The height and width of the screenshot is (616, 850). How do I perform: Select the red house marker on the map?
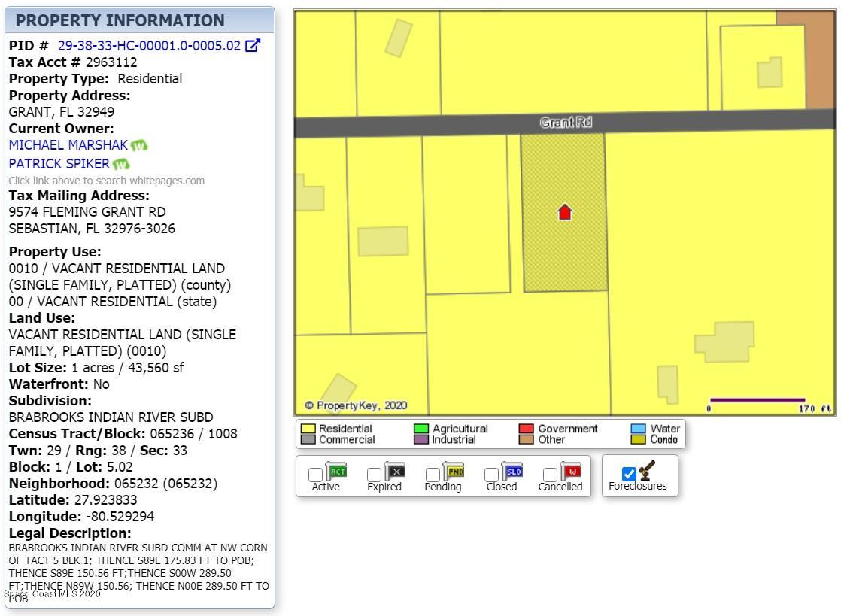pyautogui.click(x=565, y=212)
